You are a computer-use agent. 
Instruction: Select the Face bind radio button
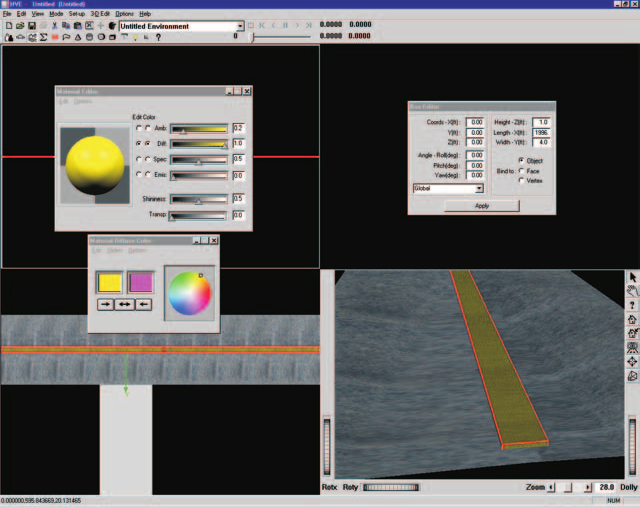(521, 171)
